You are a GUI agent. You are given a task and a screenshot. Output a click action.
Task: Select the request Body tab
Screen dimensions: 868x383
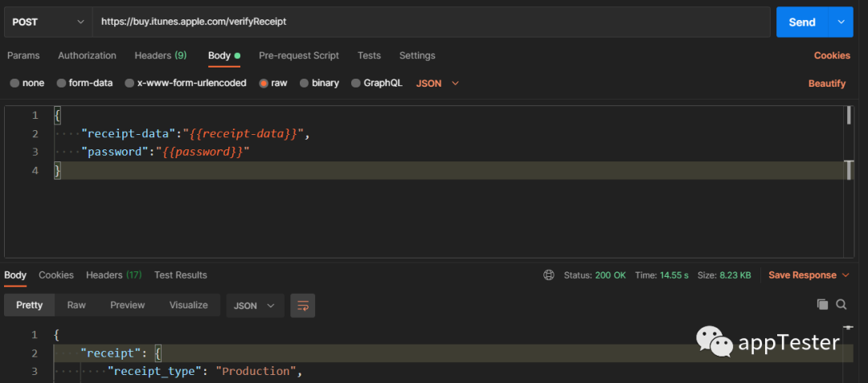pos(223,55)
